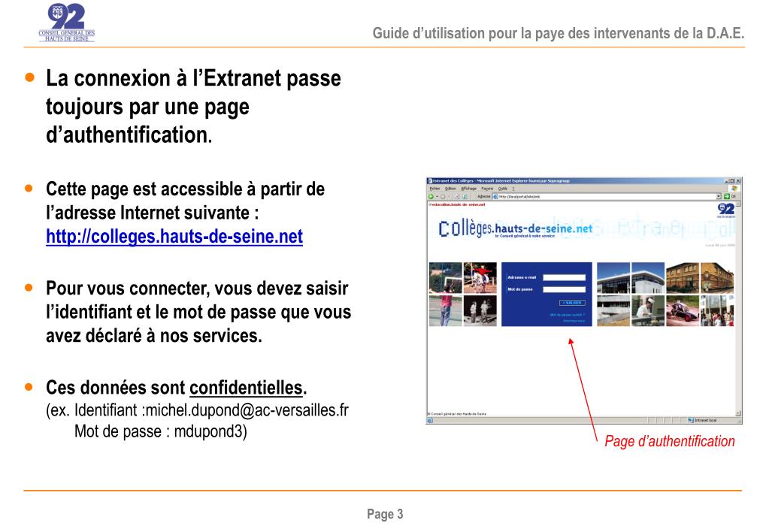Click the IE icon in the browser title bar
This screenshot has height=532, width=769.
pyautogui.click(x=430, y=181)
